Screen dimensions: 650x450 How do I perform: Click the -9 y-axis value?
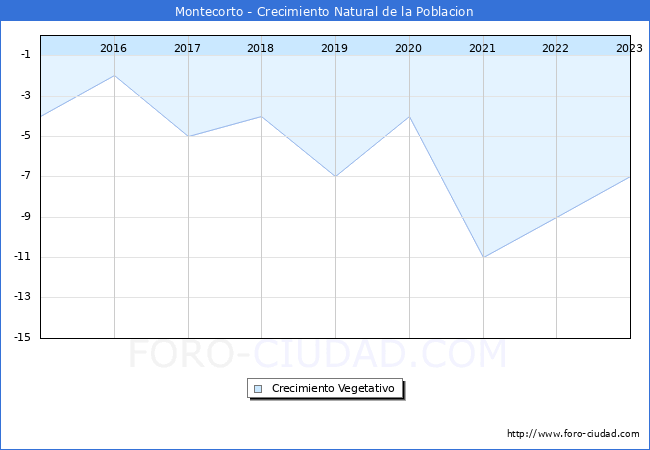26,216
